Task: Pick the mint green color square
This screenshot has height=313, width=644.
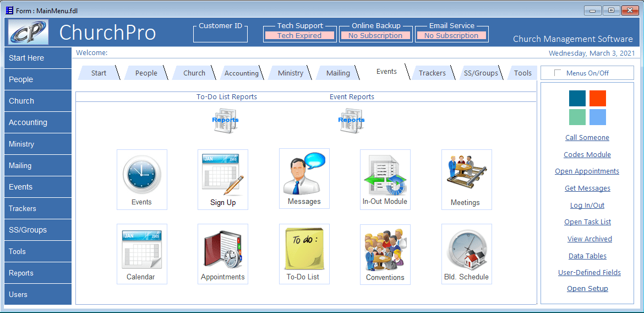Action: 577,117
